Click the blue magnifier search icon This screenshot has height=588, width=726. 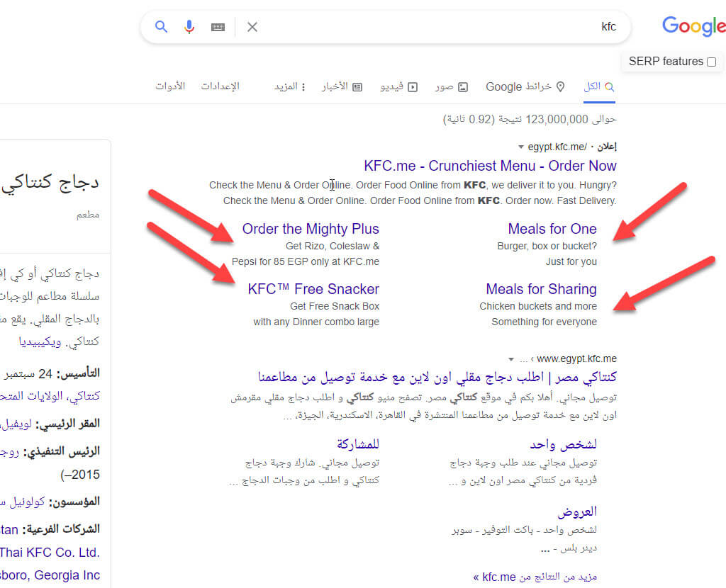[x=161, y=26]
